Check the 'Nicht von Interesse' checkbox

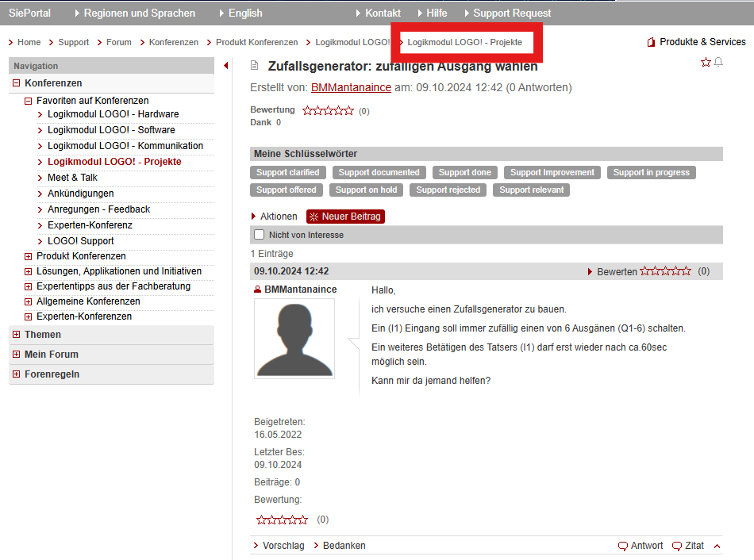point(259,235)
